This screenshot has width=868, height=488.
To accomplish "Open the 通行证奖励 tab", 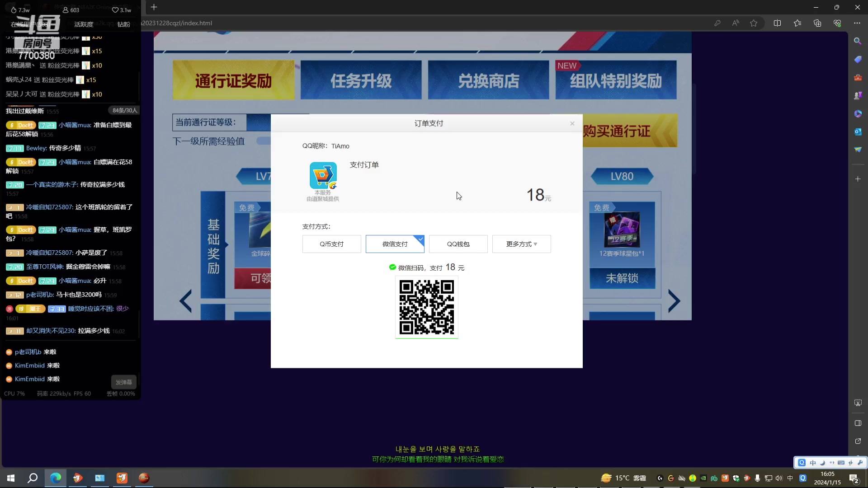I will coord(233,80).
